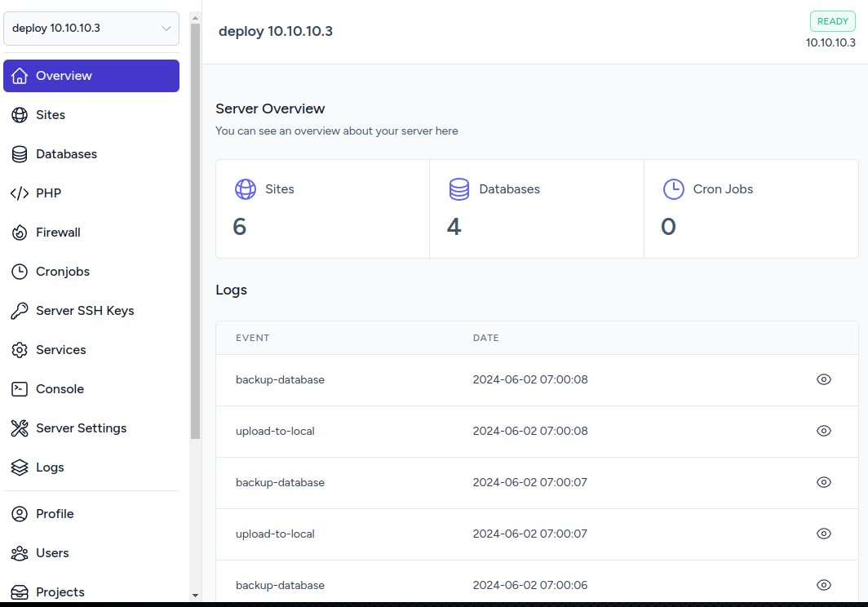This screenshot has width=868, height=607.
Task: Click the database icon in Databases card
Action: (459, 188)
